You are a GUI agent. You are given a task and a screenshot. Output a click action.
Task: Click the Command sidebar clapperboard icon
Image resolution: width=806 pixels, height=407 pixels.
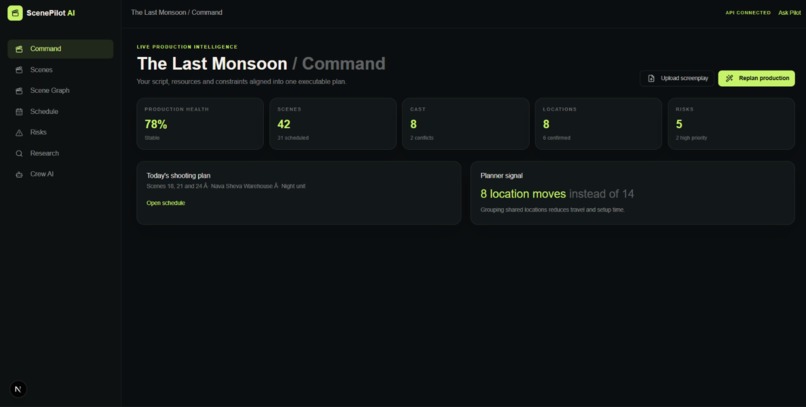click(x=19, y=49)
